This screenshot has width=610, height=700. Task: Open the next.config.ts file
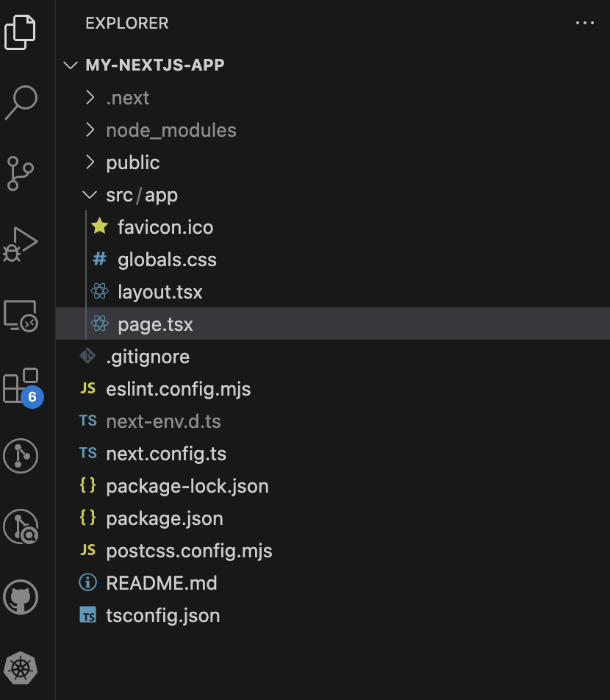(x=333, y=453)
